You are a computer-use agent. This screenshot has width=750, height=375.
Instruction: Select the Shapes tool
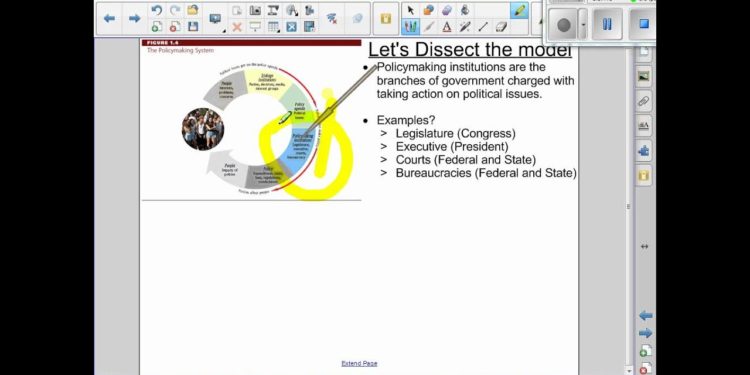pyautogui.click(x=429, y=10)
